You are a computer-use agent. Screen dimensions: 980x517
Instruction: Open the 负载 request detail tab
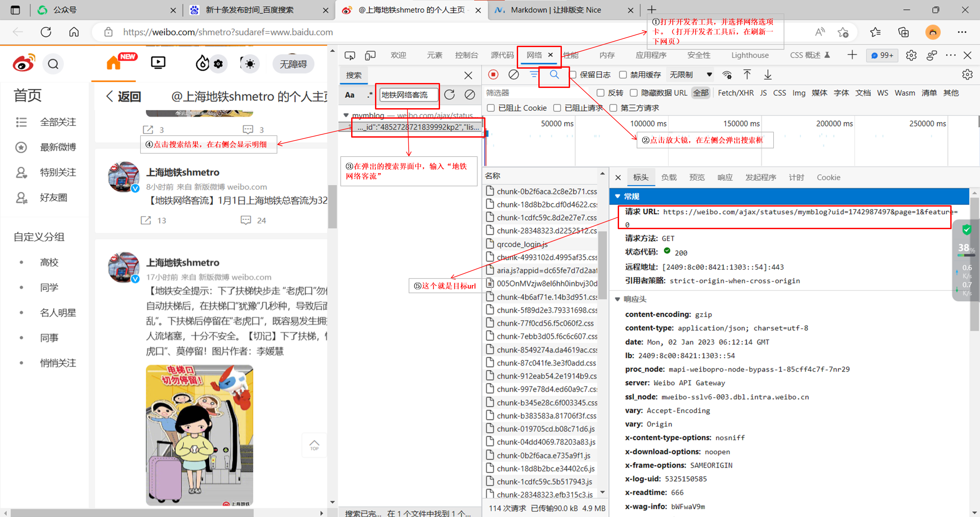669,177
